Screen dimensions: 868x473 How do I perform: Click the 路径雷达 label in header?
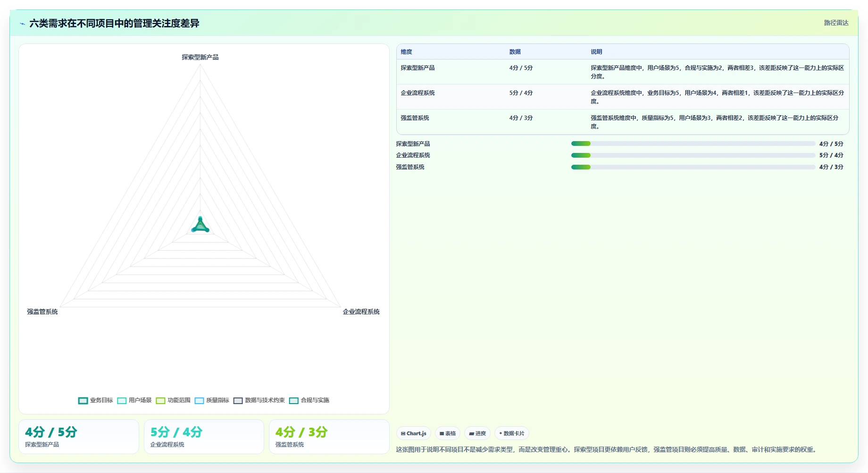pyautogui.click(x=836, y=23)
